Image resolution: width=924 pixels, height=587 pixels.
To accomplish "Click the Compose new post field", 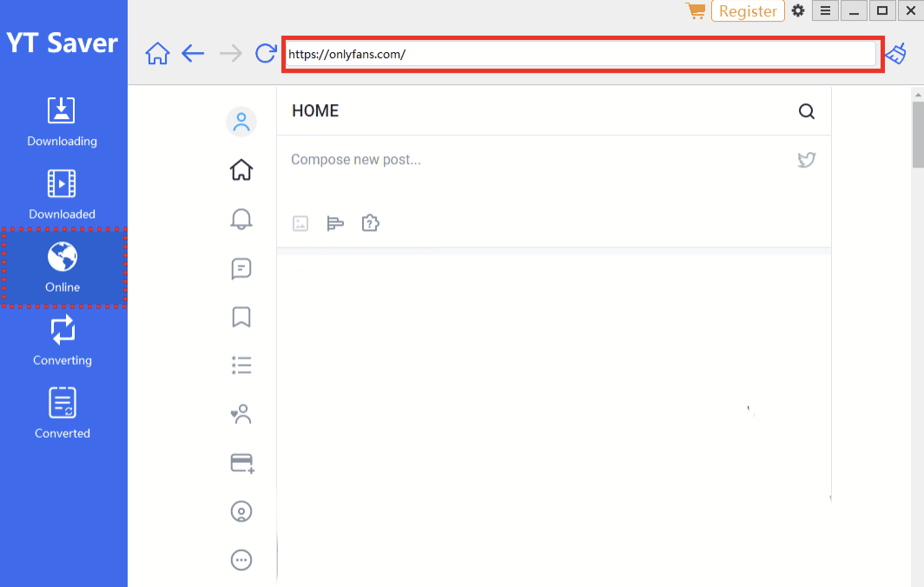I will 356,160.
